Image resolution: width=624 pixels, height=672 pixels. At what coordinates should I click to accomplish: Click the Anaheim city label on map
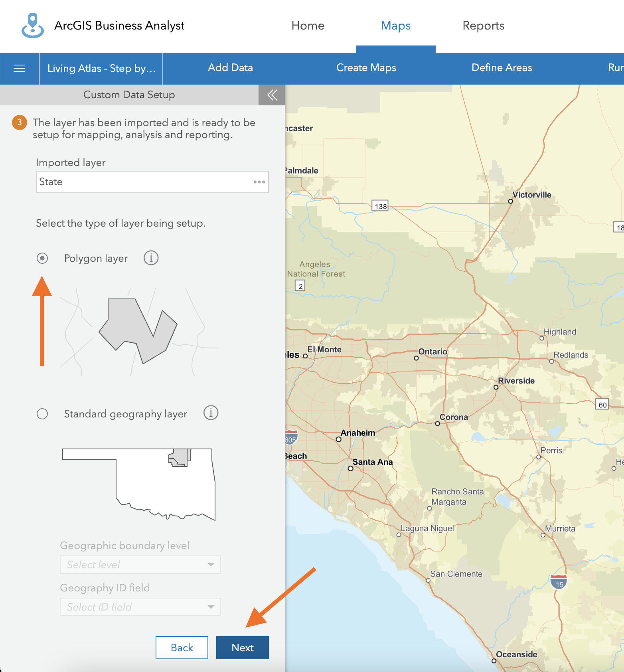tap(358, 433)
